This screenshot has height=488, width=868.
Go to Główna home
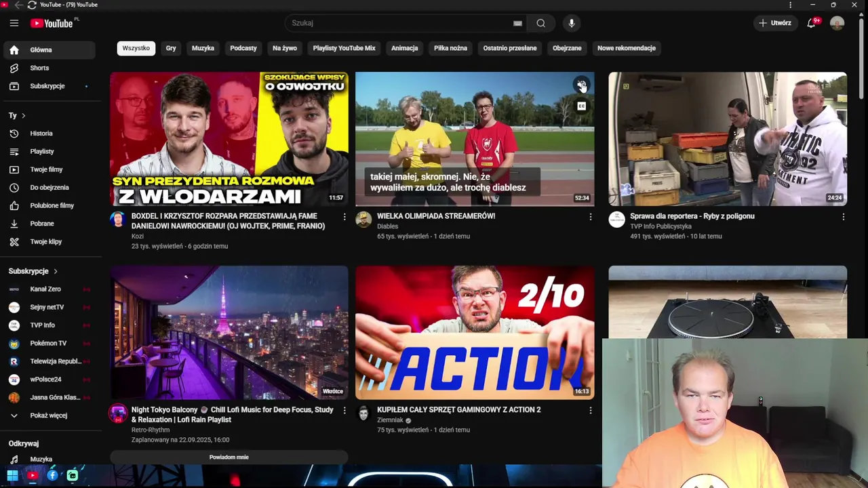pos(49,49)
